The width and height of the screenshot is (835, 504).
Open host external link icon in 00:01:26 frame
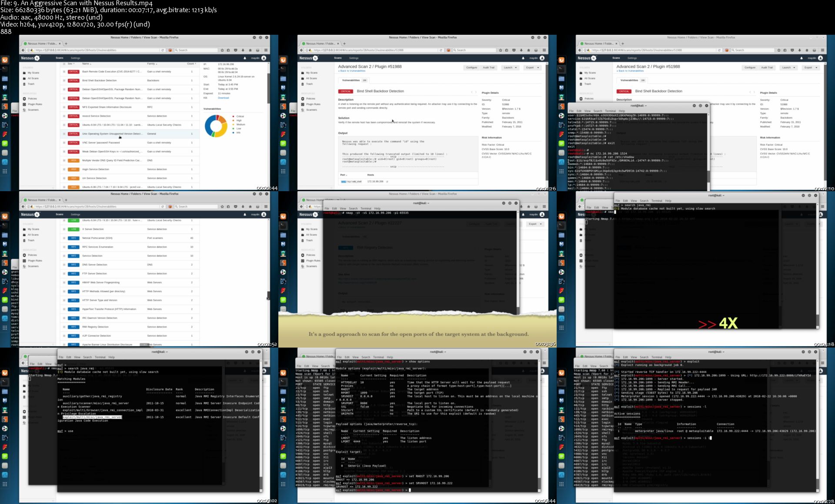tap(387, 182)
